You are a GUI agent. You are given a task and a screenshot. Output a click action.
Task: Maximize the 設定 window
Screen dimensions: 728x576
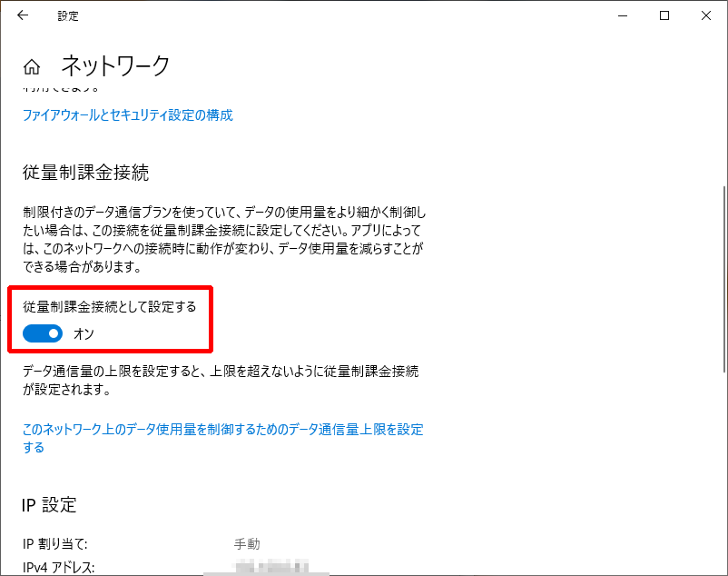click(x=664, y=15)
